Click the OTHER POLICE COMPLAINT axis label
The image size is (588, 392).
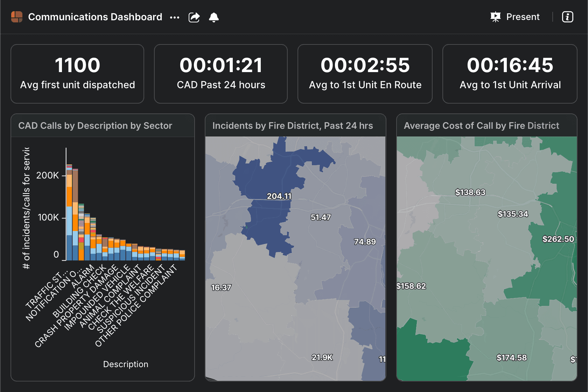pos(136,305)
